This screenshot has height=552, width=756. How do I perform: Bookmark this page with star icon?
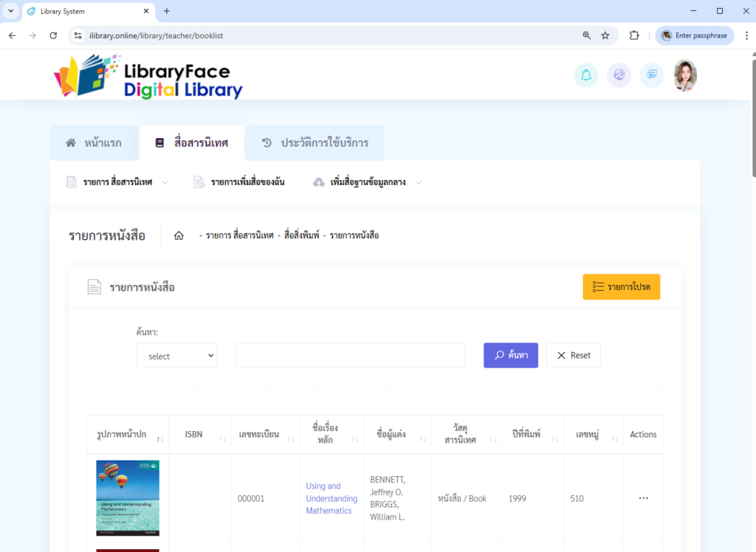(605, 35)
